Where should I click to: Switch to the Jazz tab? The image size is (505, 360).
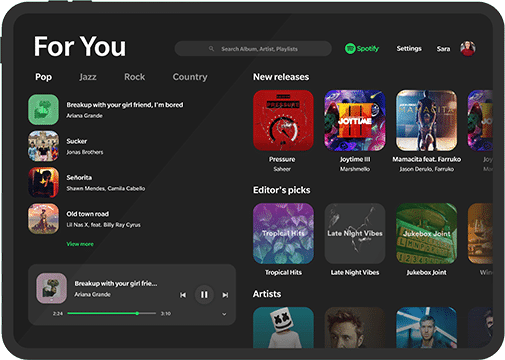(x=88, y=77)
